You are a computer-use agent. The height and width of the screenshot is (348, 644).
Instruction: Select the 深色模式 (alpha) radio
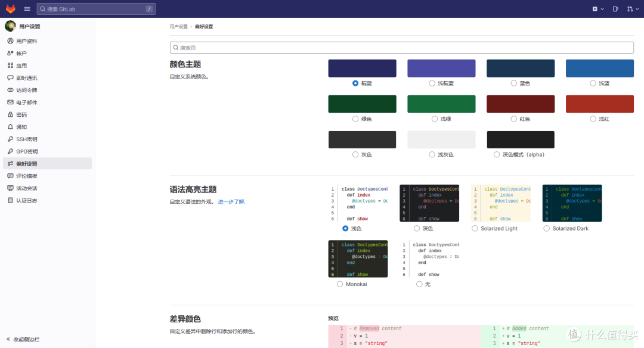coord(497,155)
